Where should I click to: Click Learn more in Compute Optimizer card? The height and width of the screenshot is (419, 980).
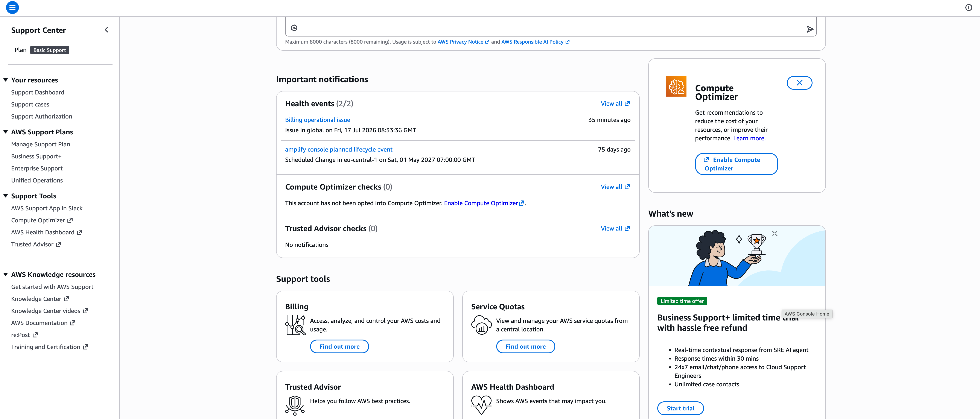pyautogui.click(x=749, y=138)
